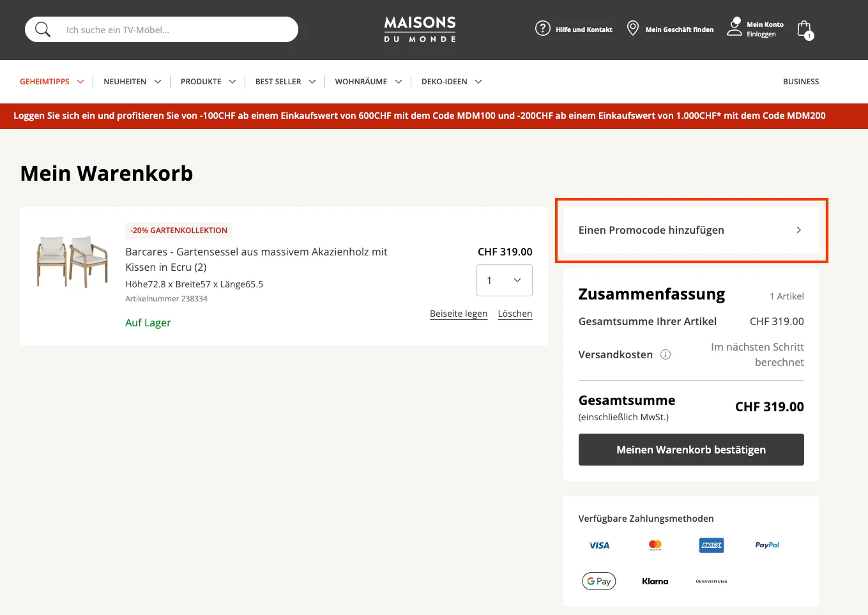The width and height of the screenshot is (868, 615).
Task: Click the help question mark icon
Action: (x=542, y=29)
